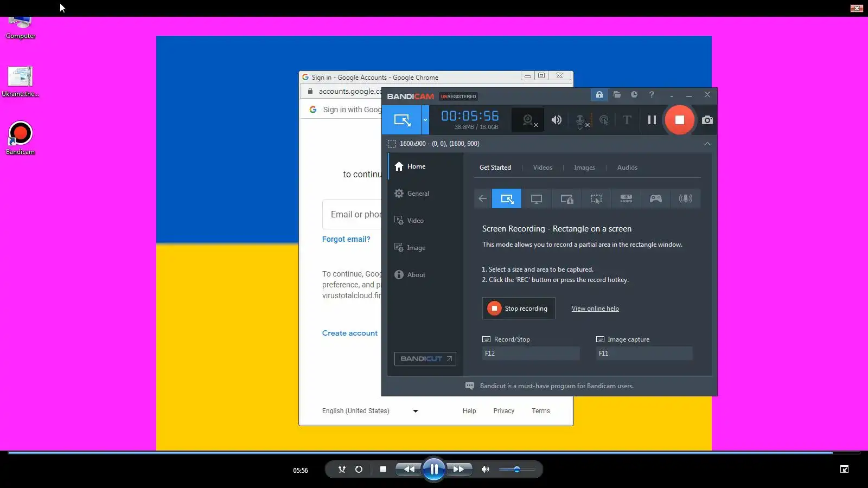This screenshot has height=488, width=868.
Task: Click the Image capture hotkey field F11
Action: 644,354
